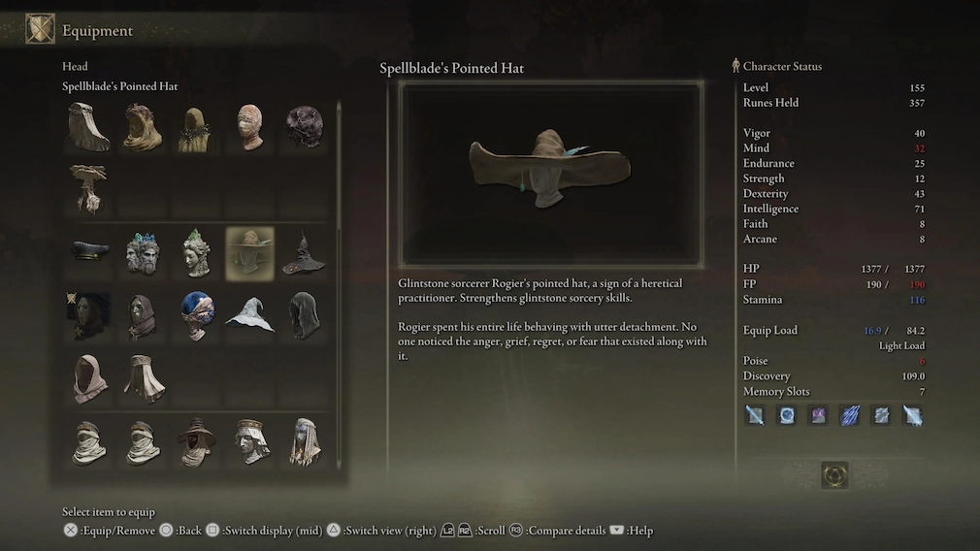The image size is (980, 551).
Task: Select the black witch hat with red gems
Action: 303,253
